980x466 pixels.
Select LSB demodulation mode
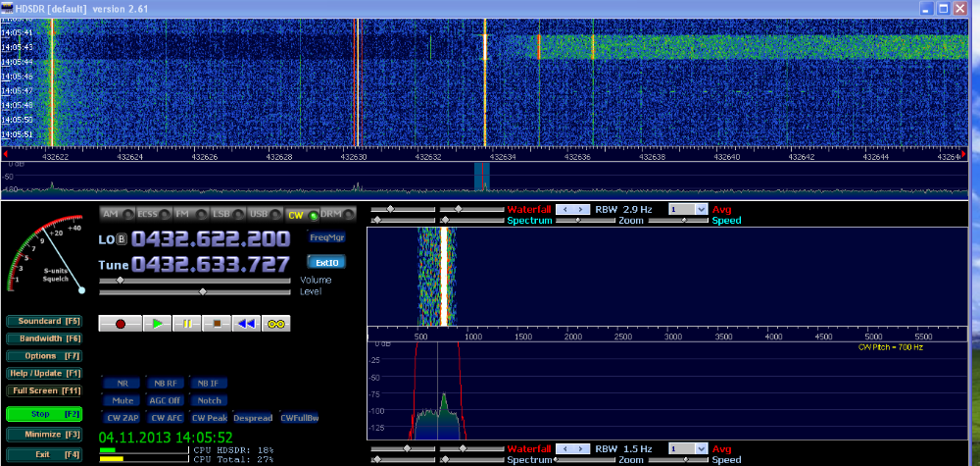pyautogui.click(x=227, y=215)
